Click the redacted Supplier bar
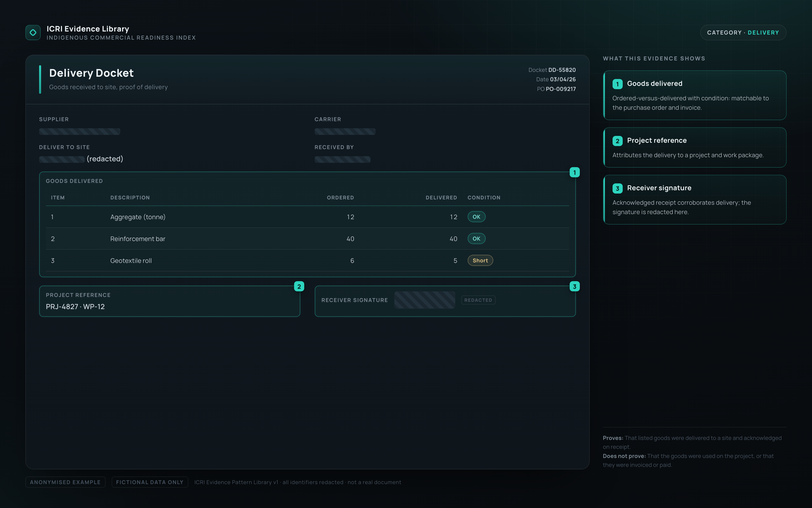 [x=79, y=131]
